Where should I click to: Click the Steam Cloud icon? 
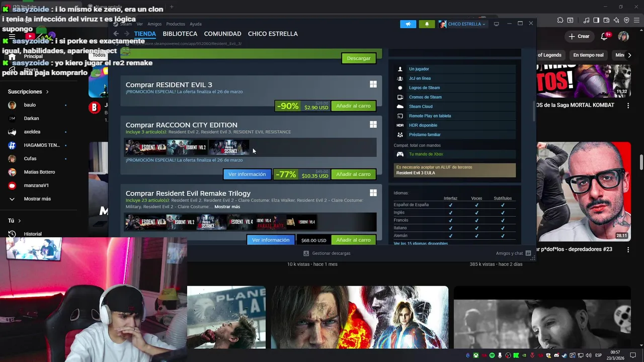click(400, 107)
